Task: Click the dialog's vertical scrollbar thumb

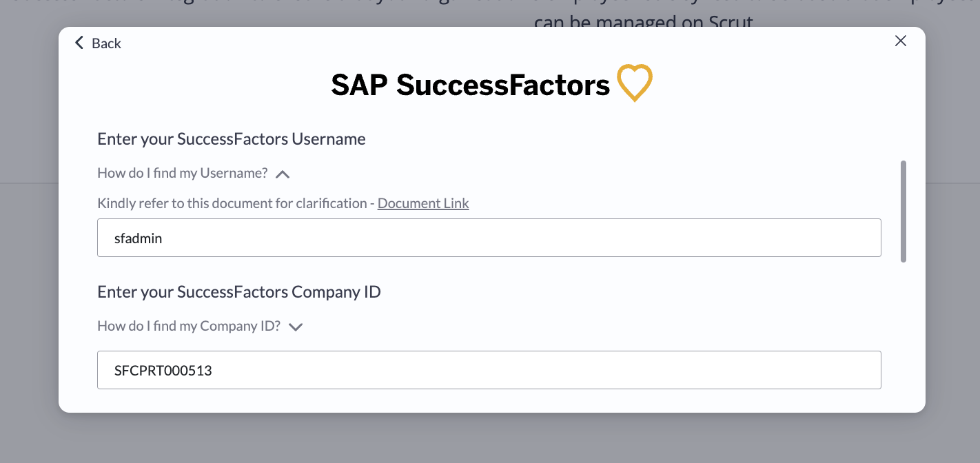Action: point(904,212)
